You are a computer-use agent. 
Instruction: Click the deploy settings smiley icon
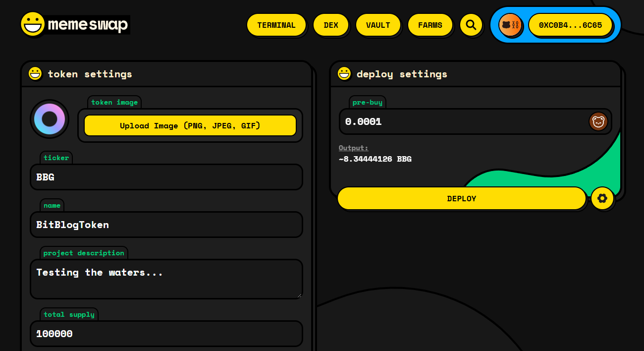click(344, 74)
